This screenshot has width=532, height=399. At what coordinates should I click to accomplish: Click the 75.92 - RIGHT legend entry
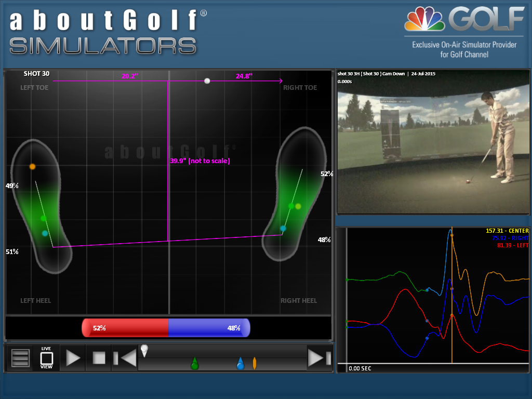[510, 238]
